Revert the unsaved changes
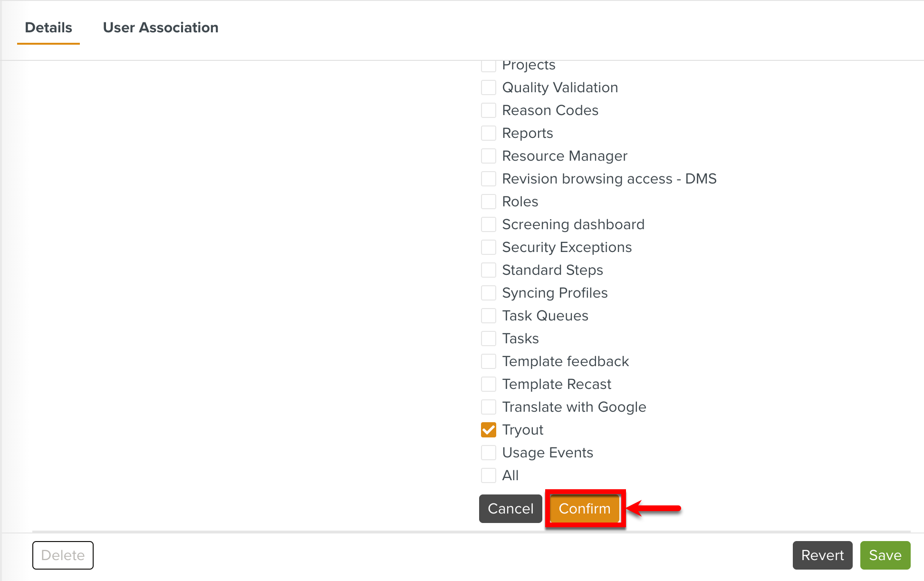 pyautogui.click(x=822, y=555)
